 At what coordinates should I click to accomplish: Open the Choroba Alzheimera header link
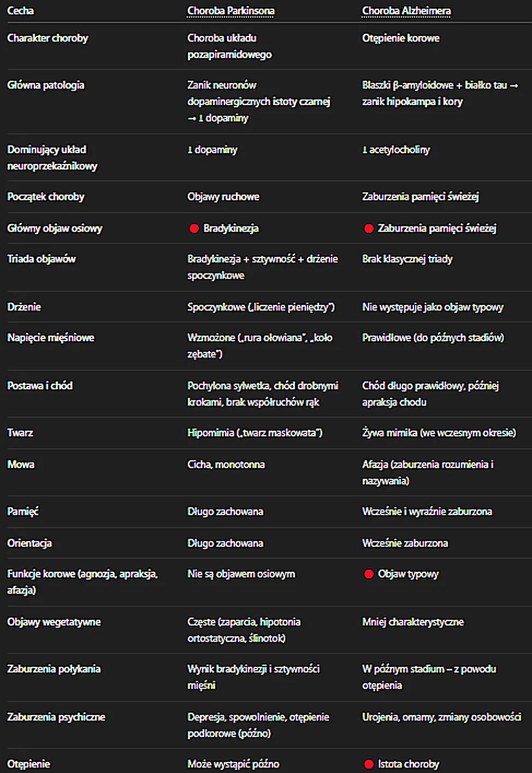pos(406,11)
